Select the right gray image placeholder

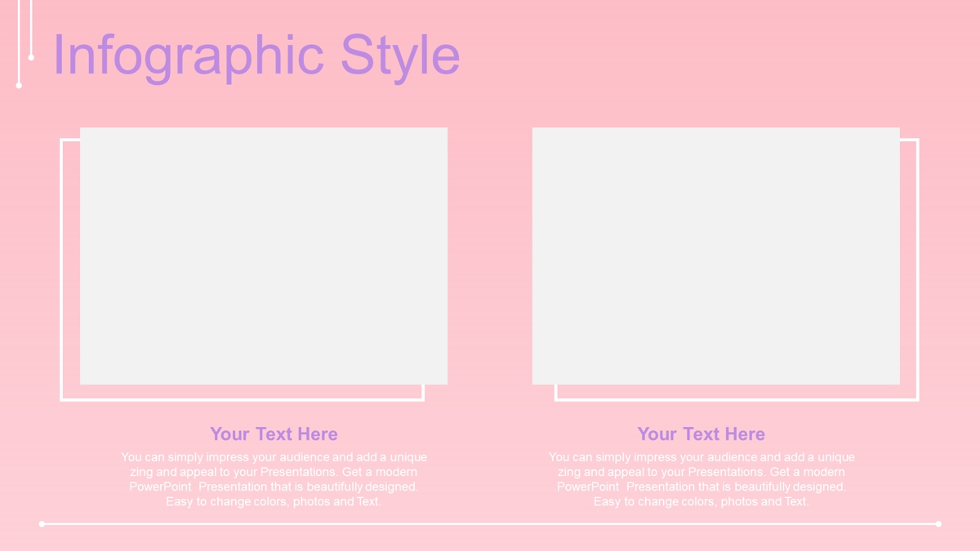[x=716, y=256]
